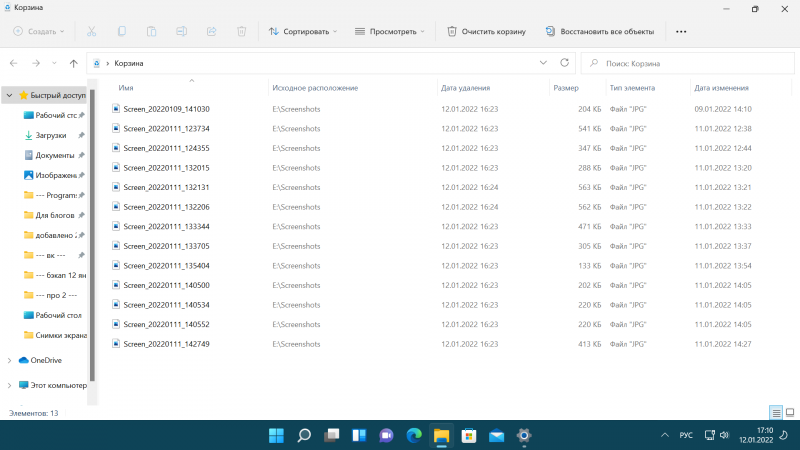Open the three-dot more options menu
Screen dimensions: 800x450
(x=681, y=31)
